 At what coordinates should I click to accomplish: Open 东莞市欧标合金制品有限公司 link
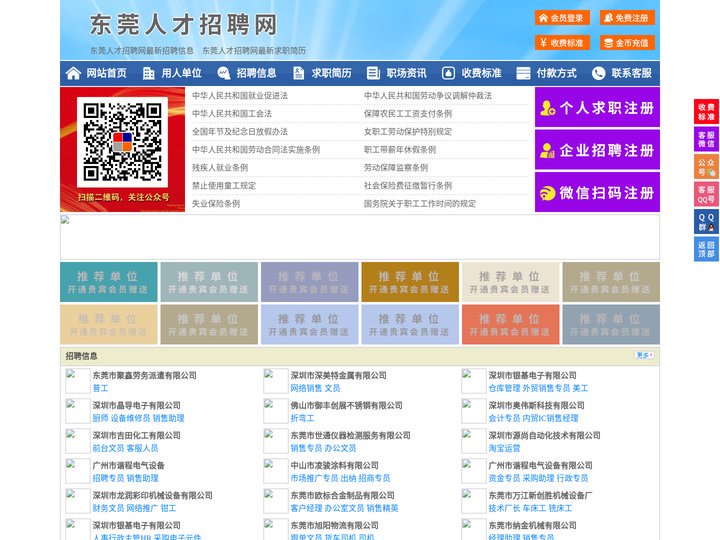pos(343,495)
